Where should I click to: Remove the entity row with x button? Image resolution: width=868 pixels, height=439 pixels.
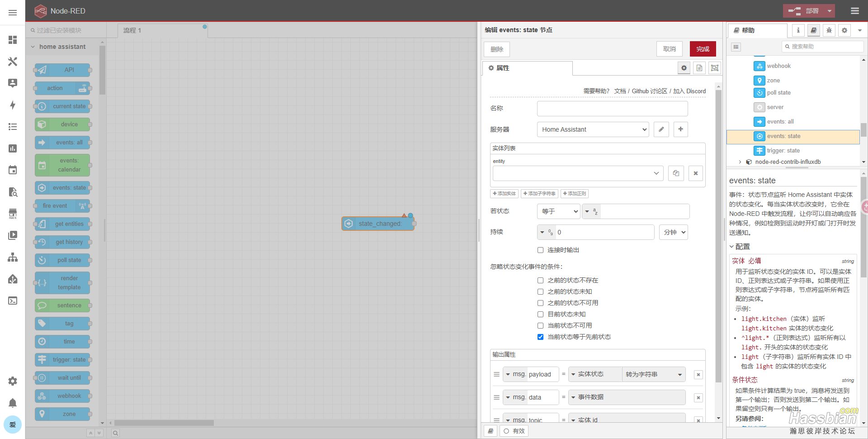pos(696,173)
